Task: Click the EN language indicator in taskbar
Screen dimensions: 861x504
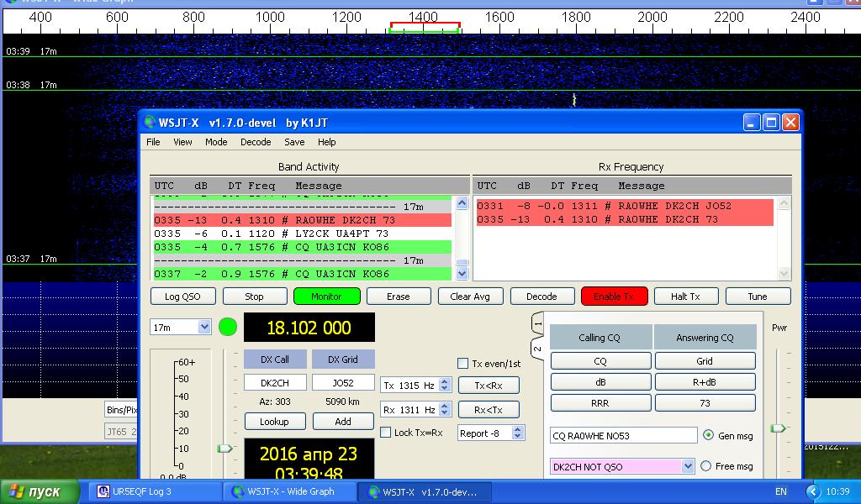Action: click(781, 491)
